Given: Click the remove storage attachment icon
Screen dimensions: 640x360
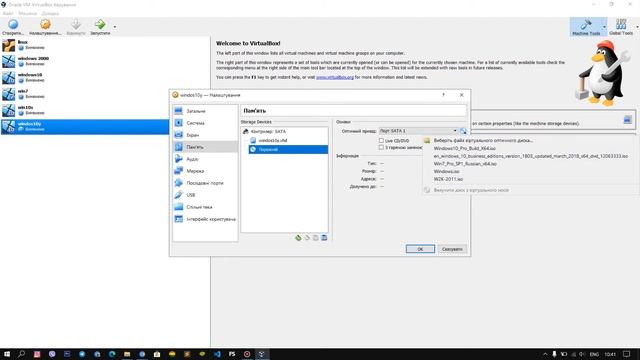Looking at the screenshot, I should point(324,238).
